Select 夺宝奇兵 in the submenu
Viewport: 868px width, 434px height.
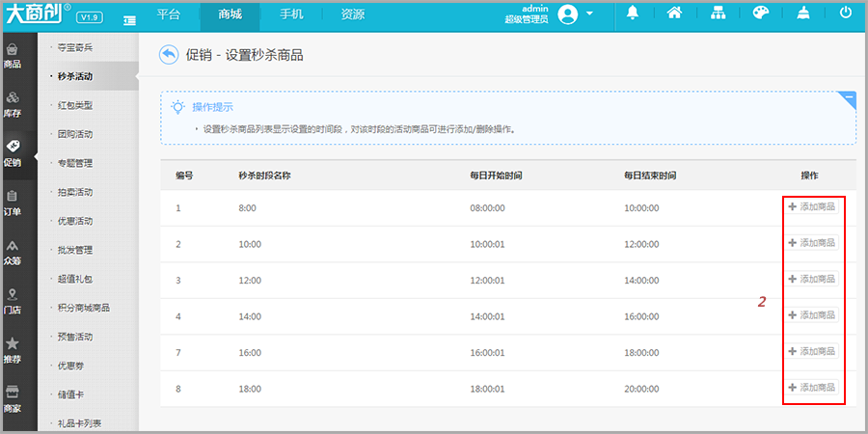coord(75,47)
